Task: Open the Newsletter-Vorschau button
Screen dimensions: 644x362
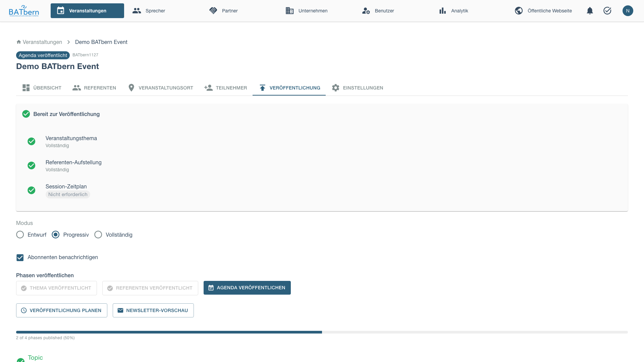Action: click(153, 310)
